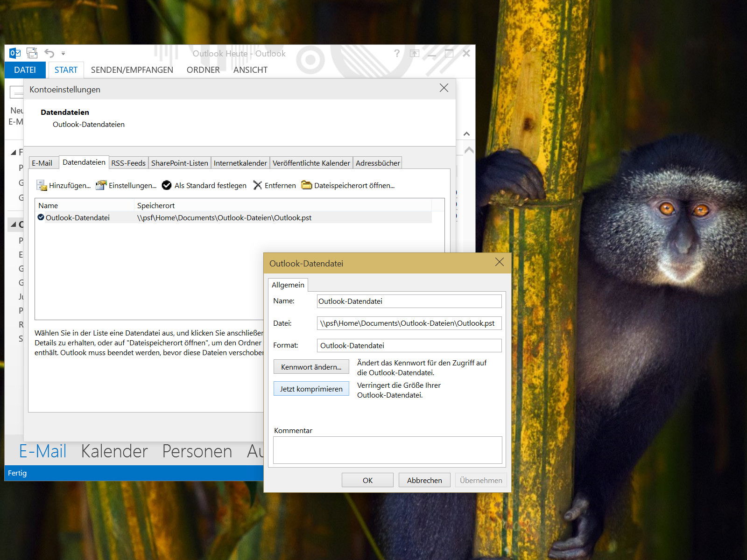Switch to the RSS-Feeds tab
Viewport: 747px width, 560px height.
(128, 163)
